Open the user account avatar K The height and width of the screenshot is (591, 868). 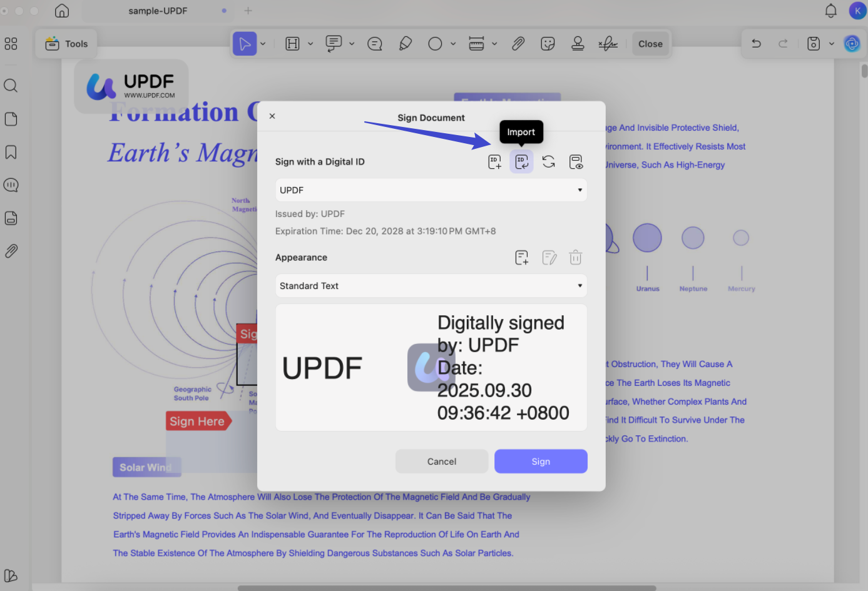(x=857, y=11)
